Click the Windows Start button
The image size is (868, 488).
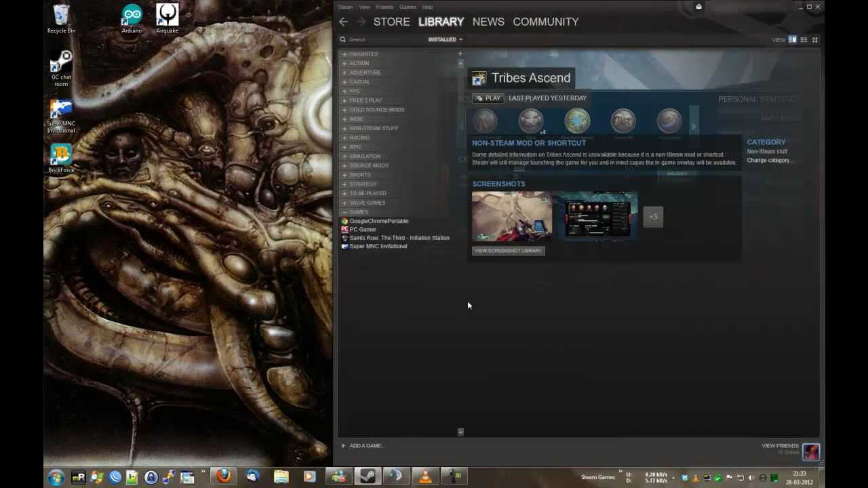(56, 477)
